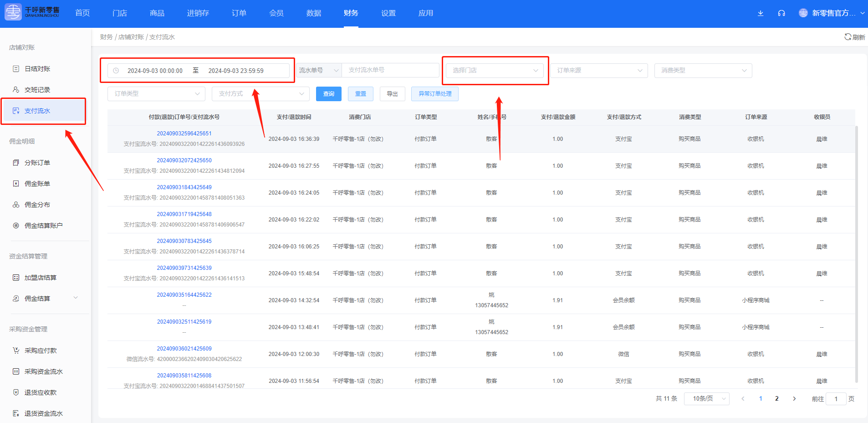The image size is (868, 423).
Task: Click the download icon in top bar
Action: (x=760, y=13)
